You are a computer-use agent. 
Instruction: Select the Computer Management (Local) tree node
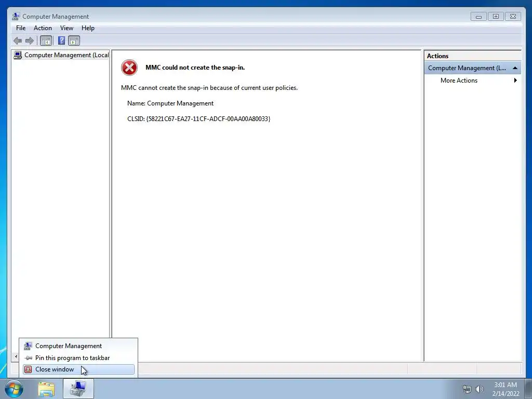61,55
